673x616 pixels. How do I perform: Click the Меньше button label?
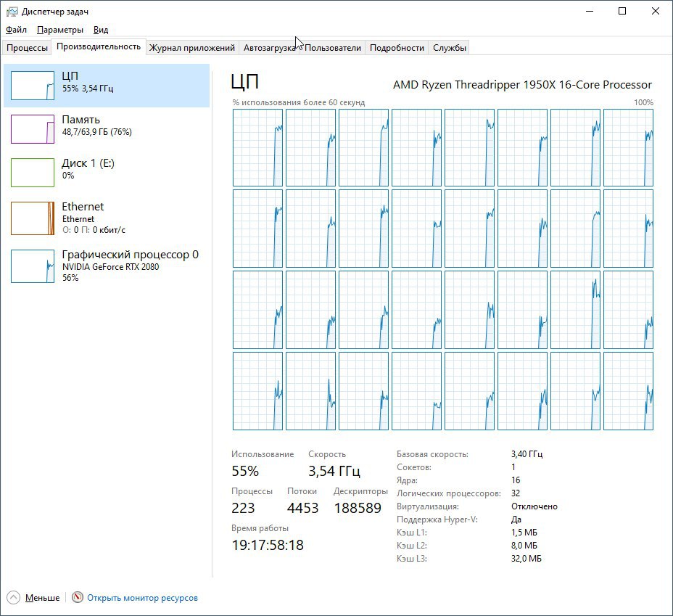43,598
